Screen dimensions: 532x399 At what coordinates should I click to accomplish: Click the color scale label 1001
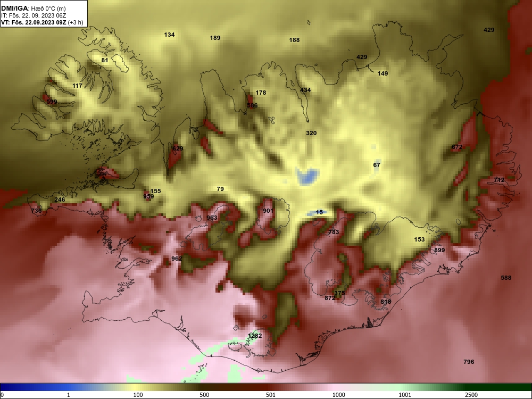click(405, 395)
